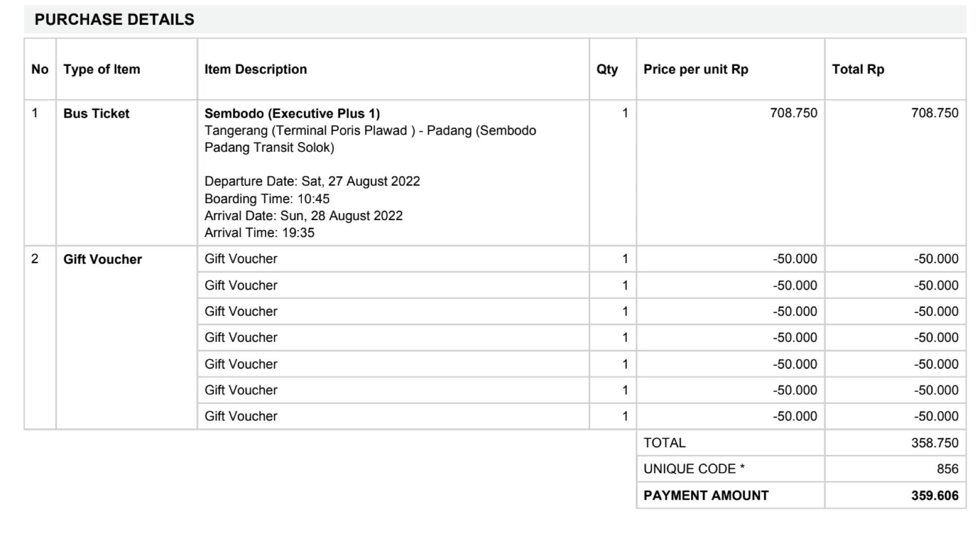Click the Price per unit Rp header
This screenshot has height=541, width=980.
(696, 69)
